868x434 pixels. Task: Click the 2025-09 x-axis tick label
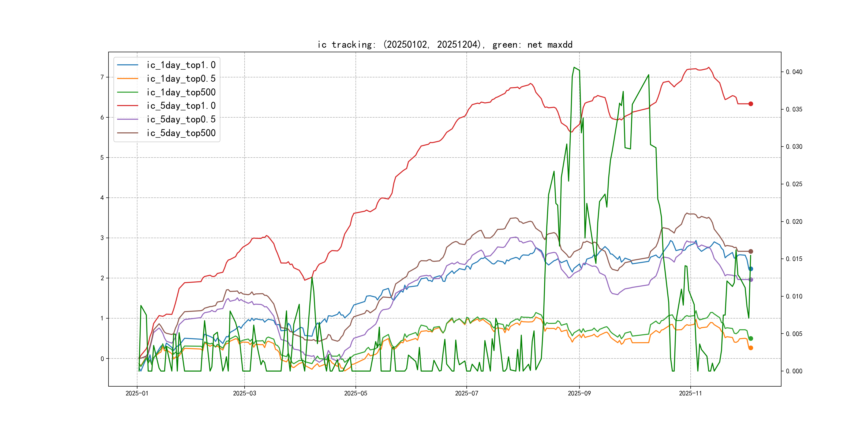(x=579, y=393)
